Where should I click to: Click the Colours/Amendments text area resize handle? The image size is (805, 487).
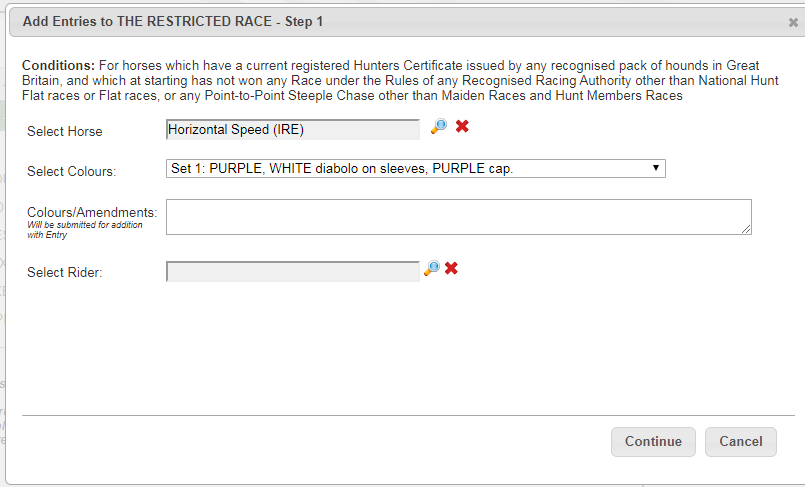(746, 229)
